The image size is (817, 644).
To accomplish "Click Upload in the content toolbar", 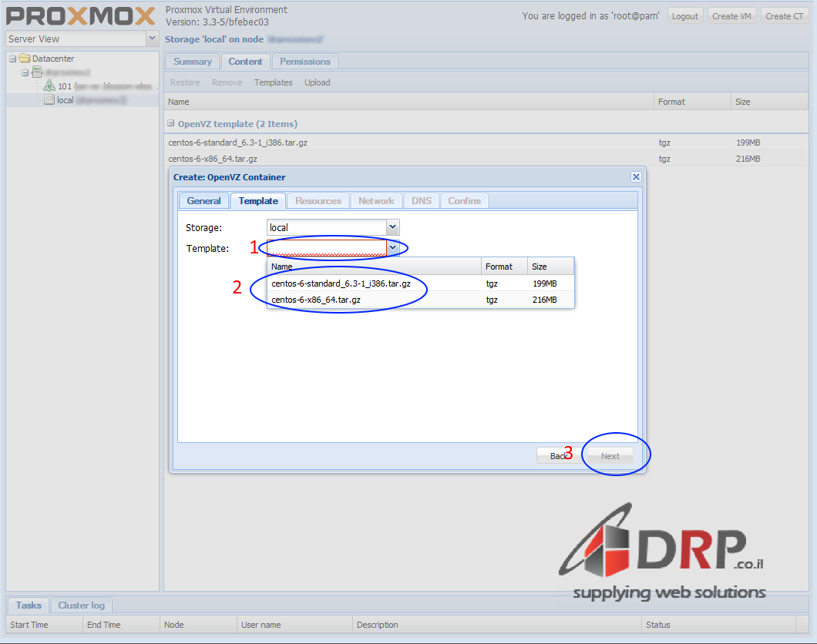I will point(317,82).
